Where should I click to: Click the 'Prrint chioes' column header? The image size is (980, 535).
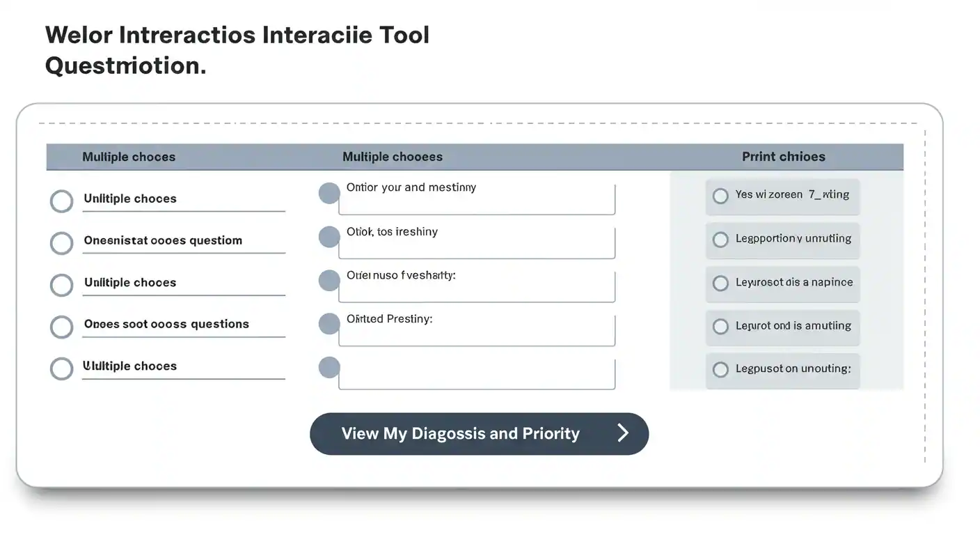(x=783, y=157)
